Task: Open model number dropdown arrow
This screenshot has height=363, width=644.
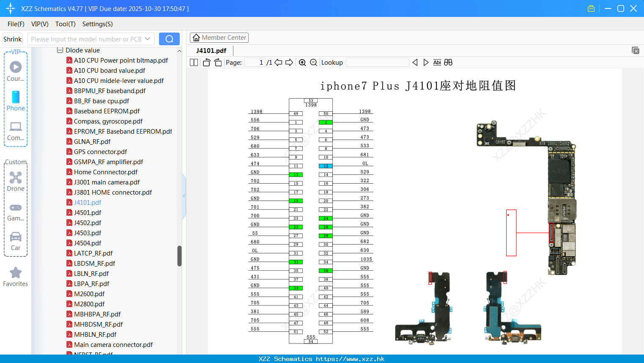Action: click(x=148, y=39)
